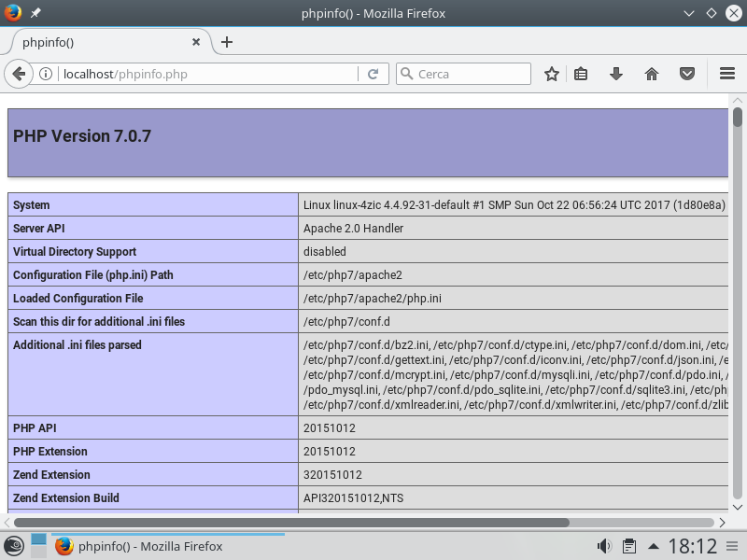The image size is (747, 560).
Task: Click the PHP Extension value 20151012
Action: (330, 451)
